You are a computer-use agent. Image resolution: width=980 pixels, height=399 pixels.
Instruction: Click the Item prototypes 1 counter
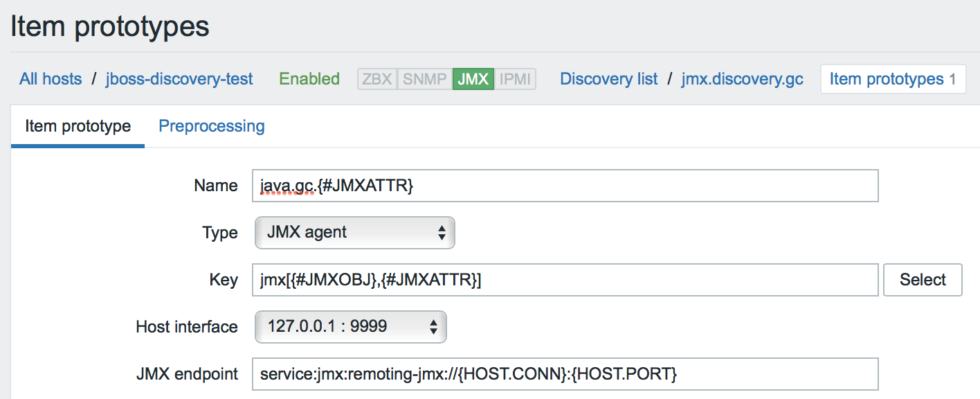coord(893,78)
